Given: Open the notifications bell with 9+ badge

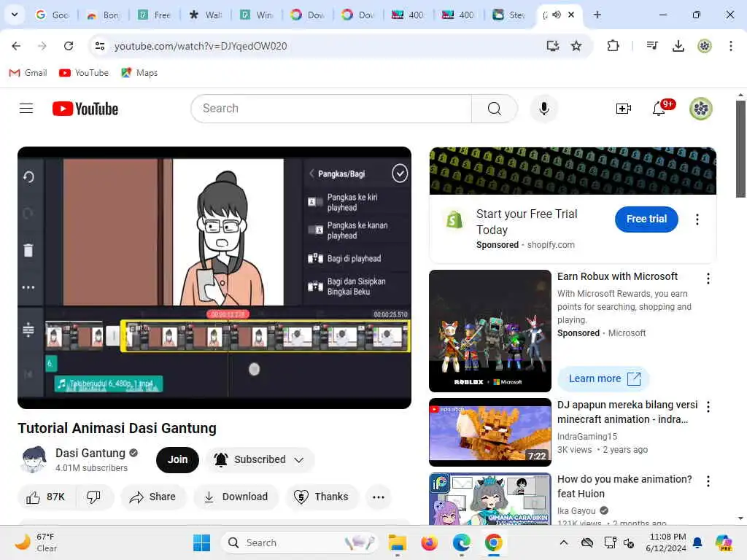Looking at the screenshot, I should coord(659,109).
